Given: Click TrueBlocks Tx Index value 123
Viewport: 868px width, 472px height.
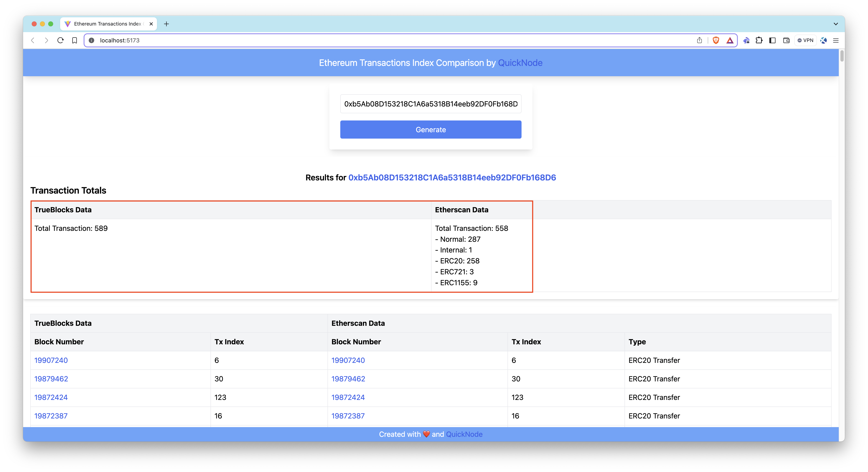Looking at the screenshot, I should [220, 397].
